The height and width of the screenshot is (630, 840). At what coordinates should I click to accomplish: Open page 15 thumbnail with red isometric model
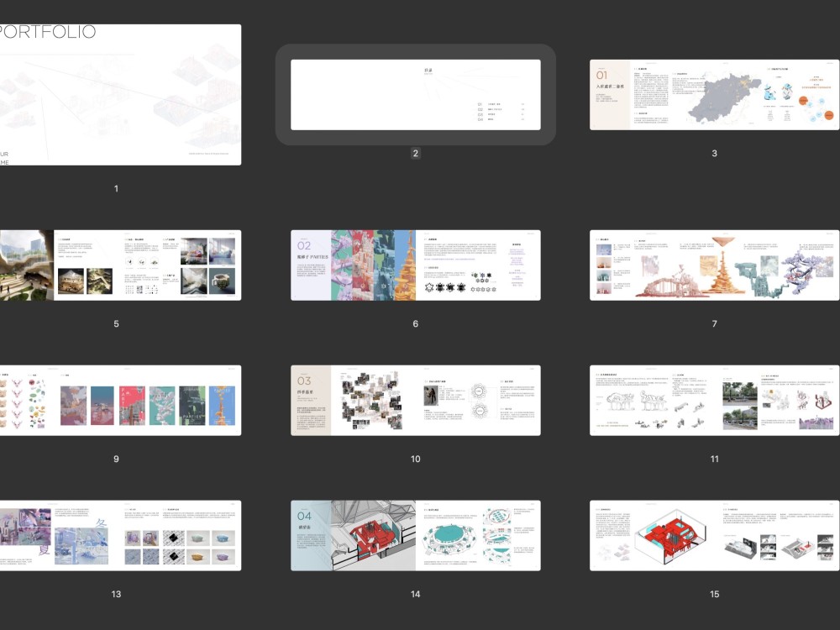715,536
